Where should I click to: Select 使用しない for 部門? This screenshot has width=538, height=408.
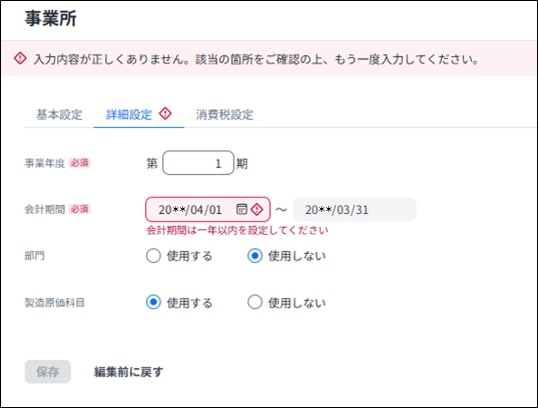pos(255,256)
